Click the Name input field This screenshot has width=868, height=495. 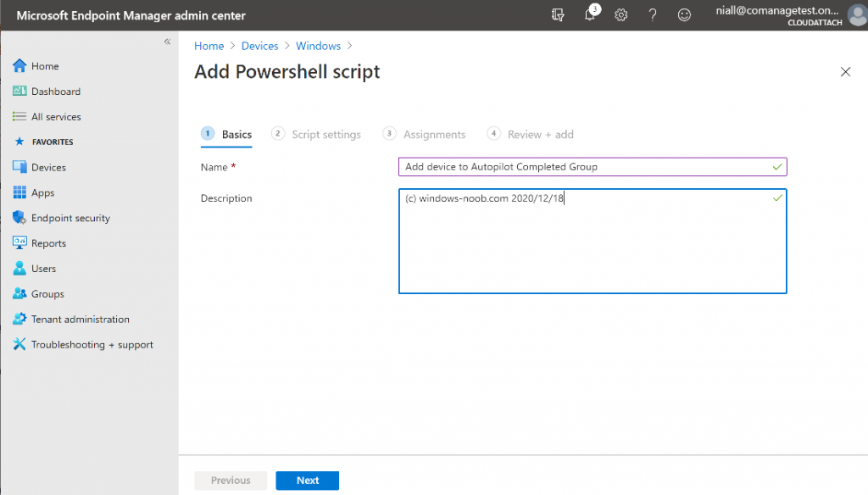(592, 167)
